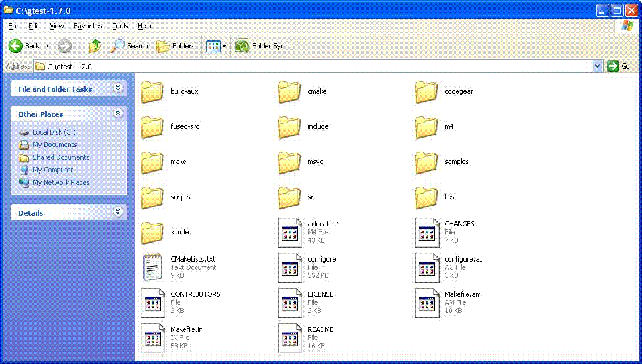Toggle the Folders pane
The height and width of the screenshot is (364, 642).
pos(175,46)
